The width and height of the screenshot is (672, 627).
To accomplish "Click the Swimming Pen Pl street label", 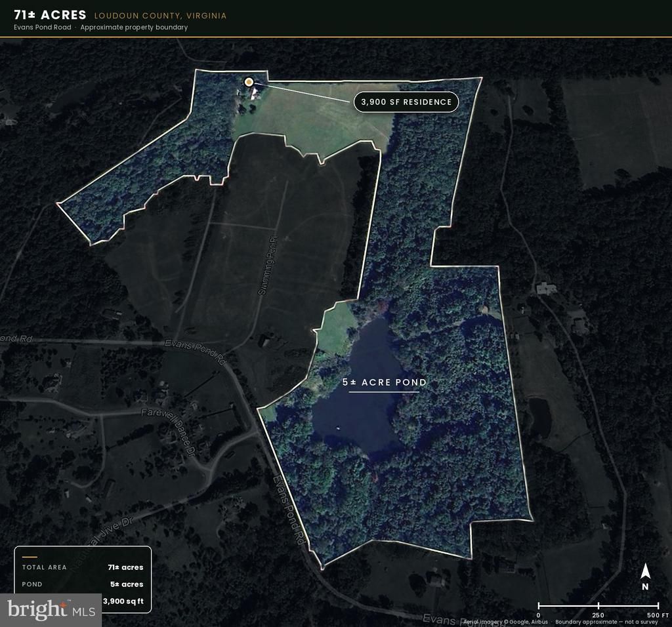I will point(268,266).
